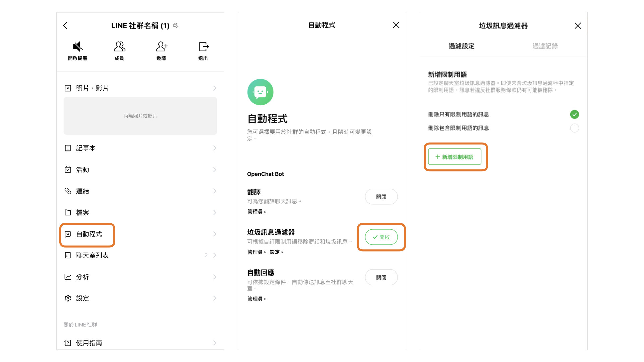The image size is (644, 362).
Task: Click 設定 link under 垃圾訊息過濾器
Action: (x=276, y=252)
